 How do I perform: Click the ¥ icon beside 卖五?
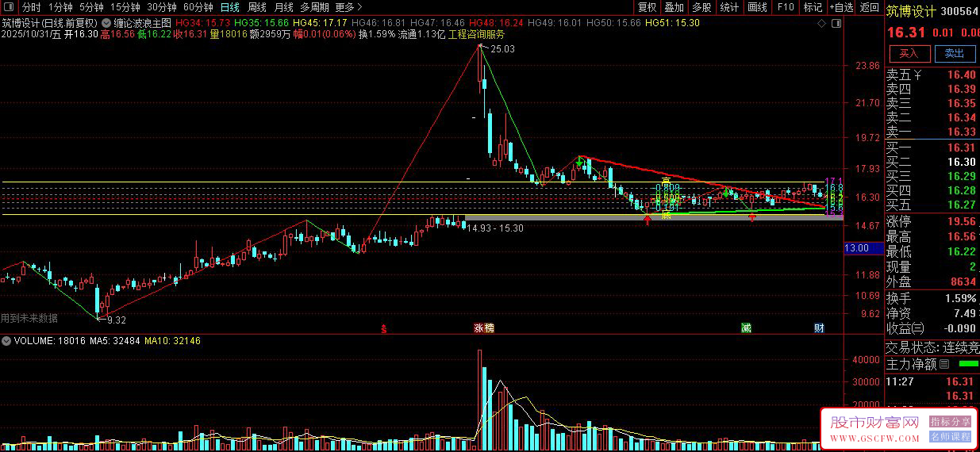click(x=917, y=75)
